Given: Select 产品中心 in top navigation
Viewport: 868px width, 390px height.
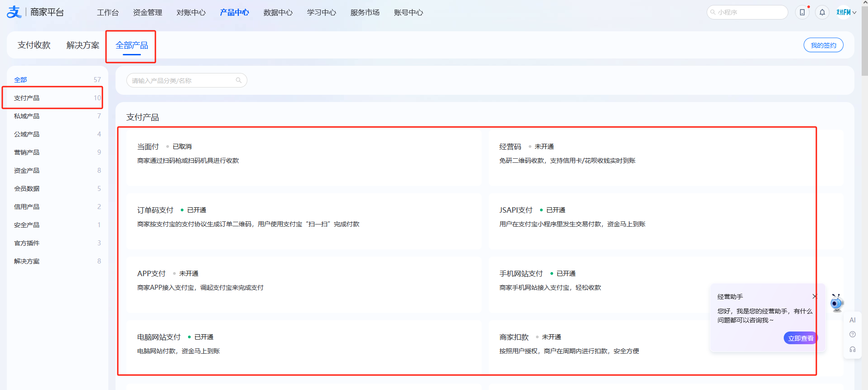Looking at the screenshot, I should click(x=235, y=12).
